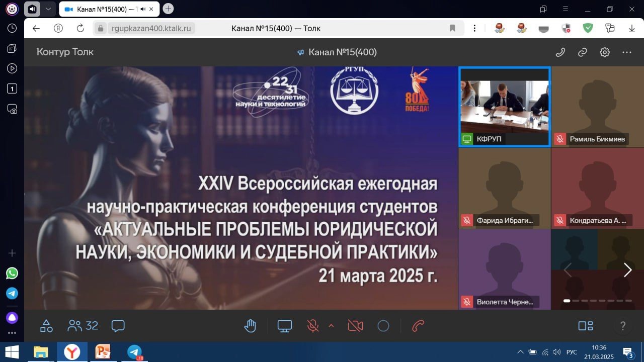Image resolution: width=644 pixels, height=362 pixels.
Task: Unmute your microphone
Action: pos(312,325)
